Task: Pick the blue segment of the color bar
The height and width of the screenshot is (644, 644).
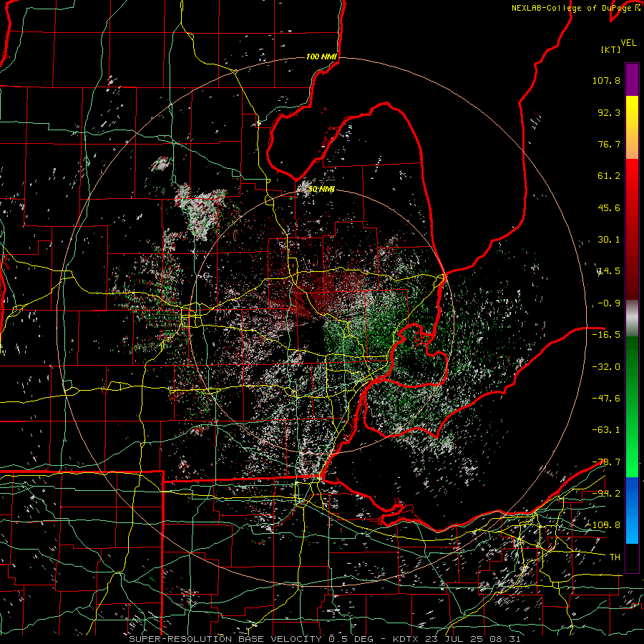Action: tap(632, 510)
